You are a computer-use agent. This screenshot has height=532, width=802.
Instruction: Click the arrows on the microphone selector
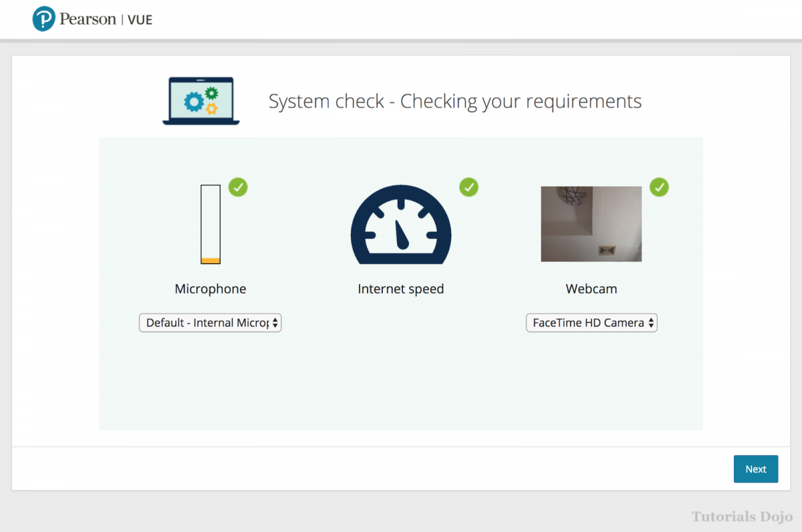(275, 323)
